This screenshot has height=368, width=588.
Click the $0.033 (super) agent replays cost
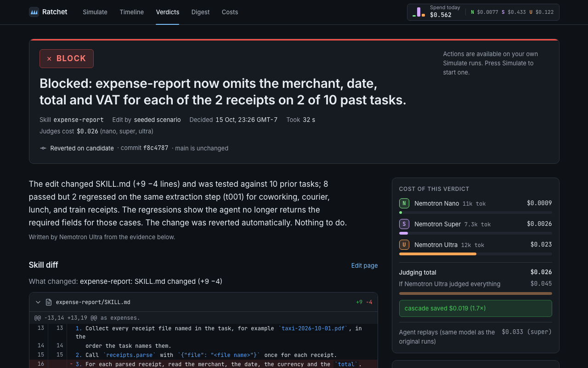[x=527, y=332]
